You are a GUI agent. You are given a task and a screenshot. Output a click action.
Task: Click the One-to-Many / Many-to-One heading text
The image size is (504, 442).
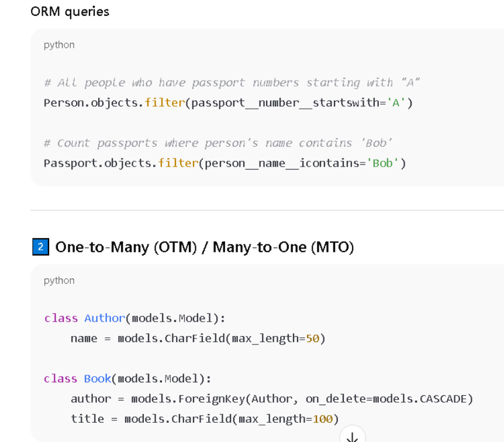click(205, 247)
